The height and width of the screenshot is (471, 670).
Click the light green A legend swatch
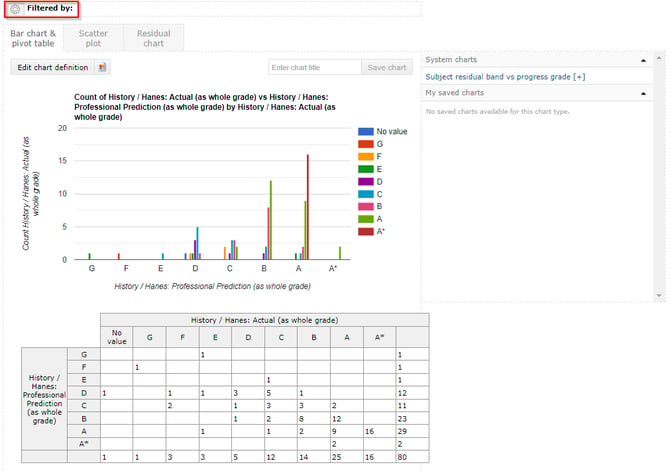click(x=366, y=219)
